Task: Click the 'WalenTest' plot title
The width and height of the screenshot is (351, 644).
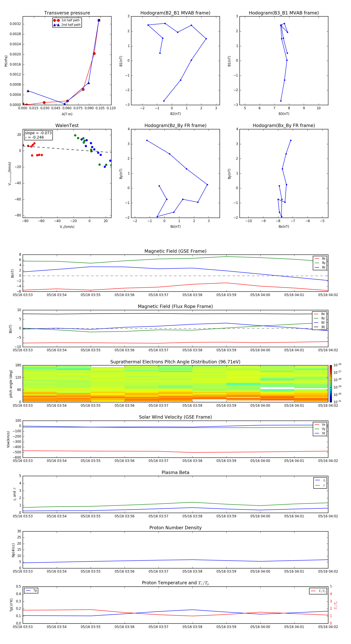Action: pos(67,125)
